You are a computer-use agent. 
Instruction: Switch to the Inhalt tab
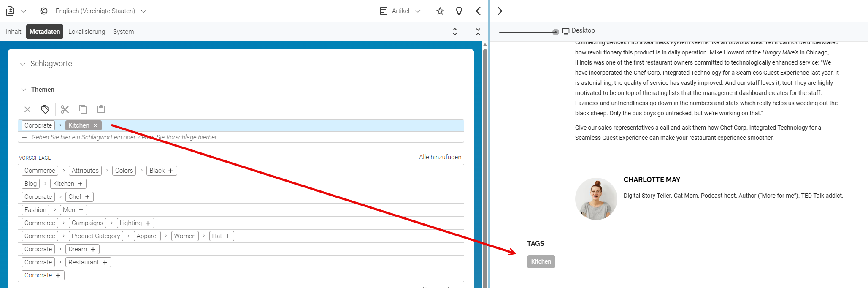[14, 32]
